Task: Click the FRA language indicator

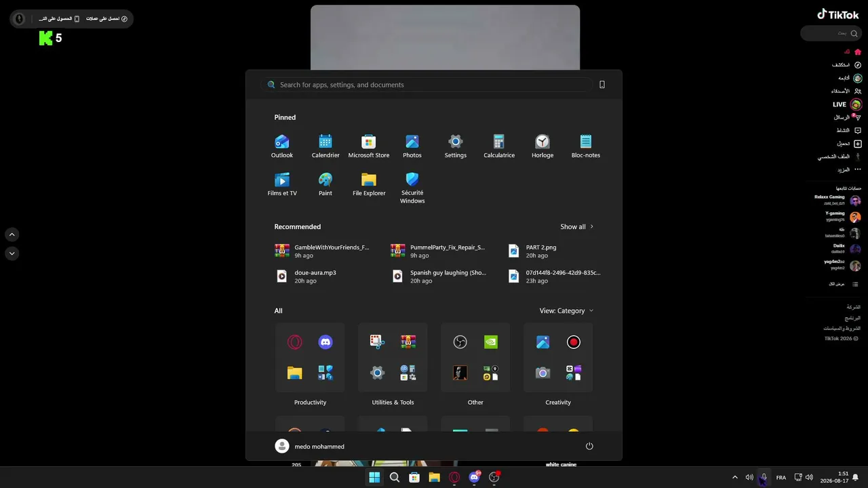Action: pos(781,477)
